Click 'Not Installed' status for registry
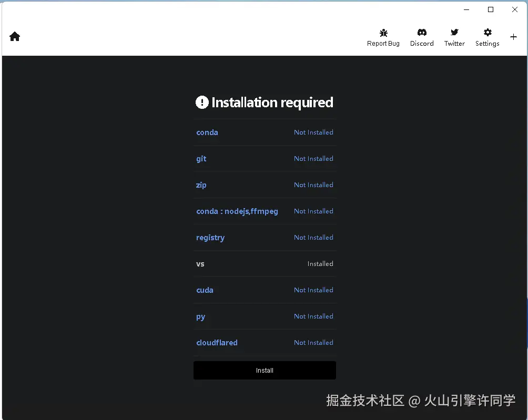This screenshot has height=420, width=528. (x=313, y=238)
